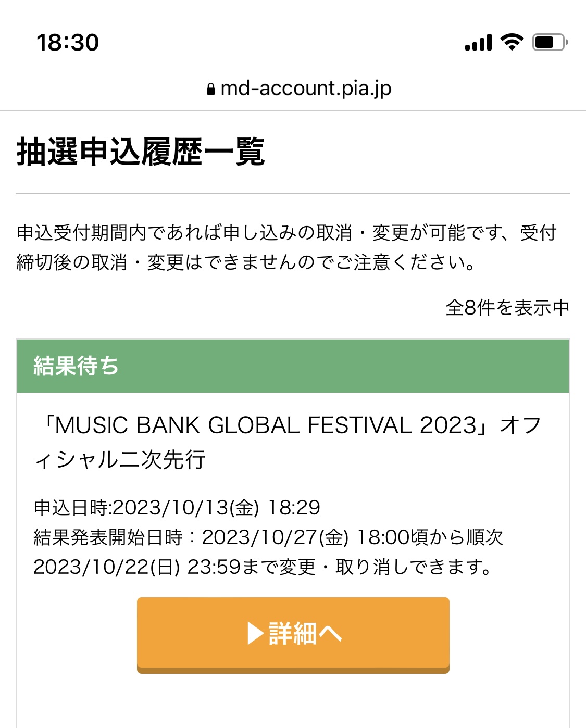Tap the padlock icon in URL bar
Image resolution: width=586 pixels, height=728 pixels.
point(211,89)
